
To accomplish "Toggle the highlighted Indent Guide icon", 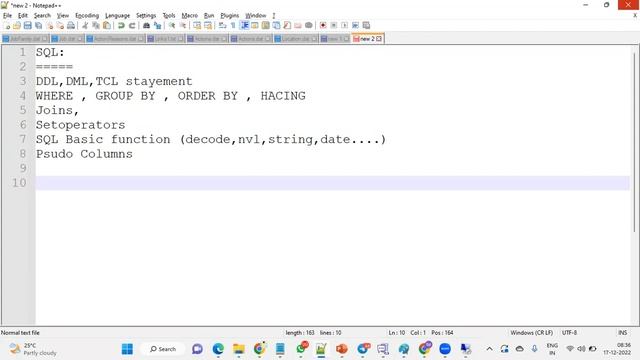I will pyautogui.click(x=244, y=26).
